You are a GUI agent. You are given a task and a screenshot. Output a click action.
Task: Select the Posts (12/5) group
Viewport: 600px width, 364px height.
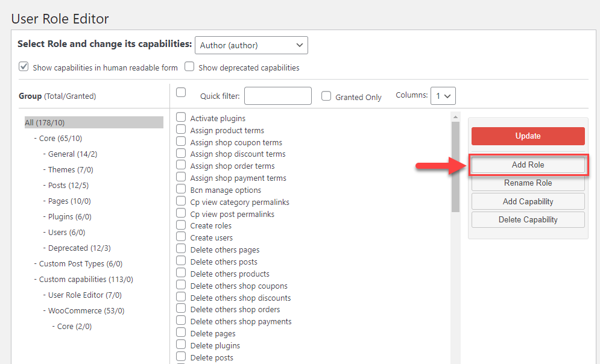[x=68, y=186]
